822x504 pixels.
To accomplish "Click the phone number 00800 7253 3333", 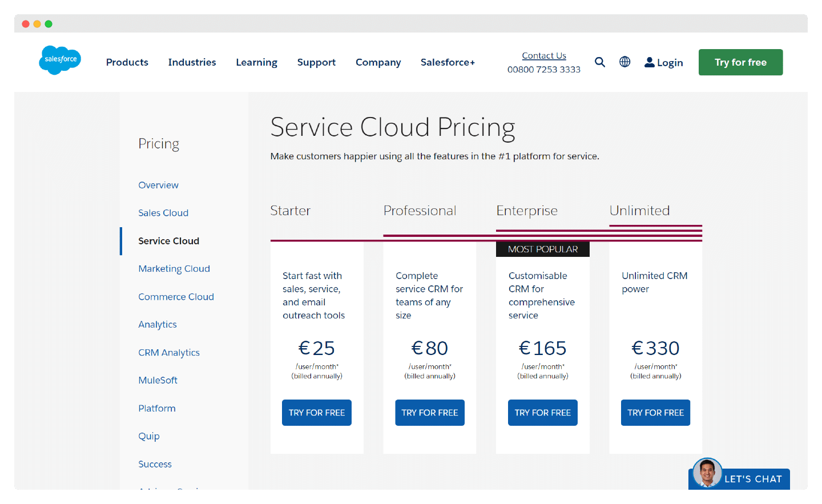I will point(544,70).
